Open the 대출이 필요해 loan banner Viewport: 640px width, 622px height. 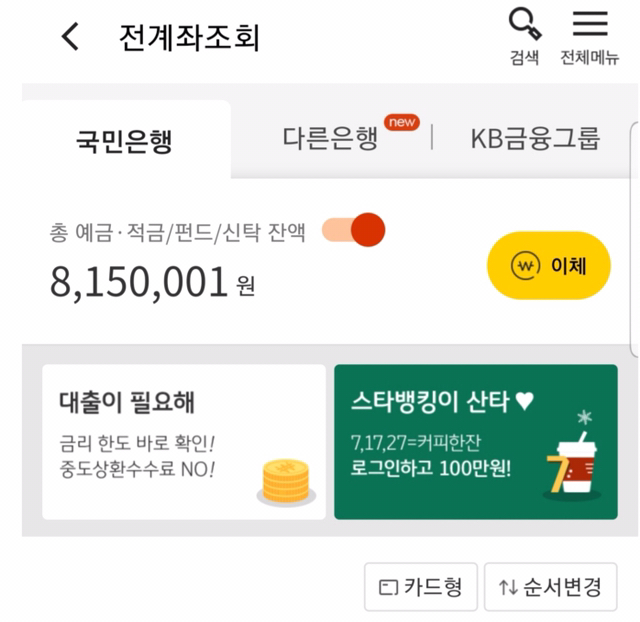pyautogui.click(x=183, y=441)
